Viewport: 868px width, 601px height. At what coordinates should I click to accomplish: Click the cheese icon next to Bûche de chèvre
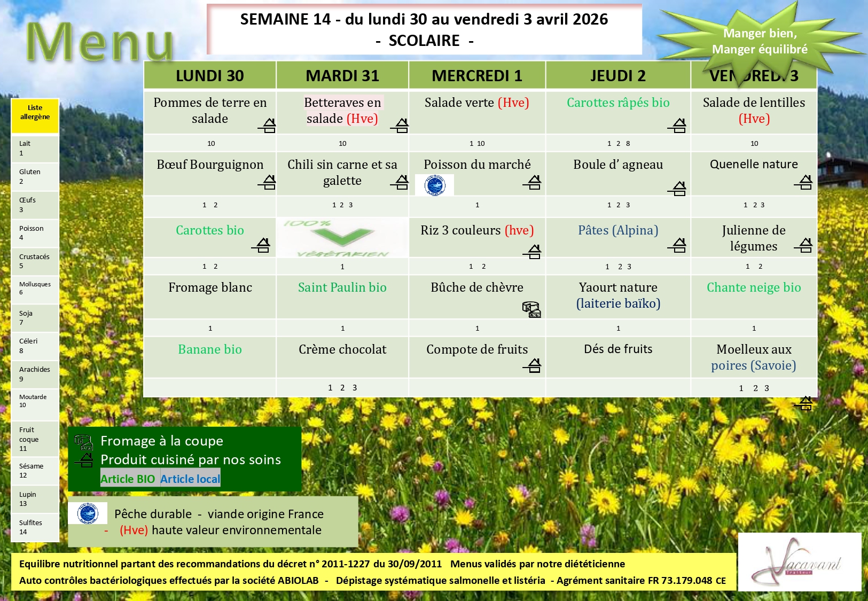point(531,309)
